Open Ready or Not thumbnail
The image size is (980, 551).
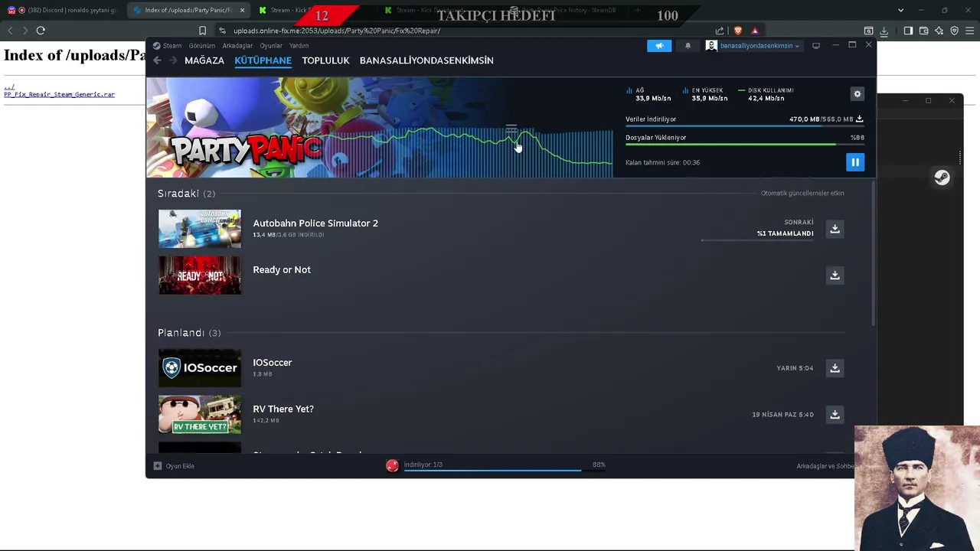200,275
